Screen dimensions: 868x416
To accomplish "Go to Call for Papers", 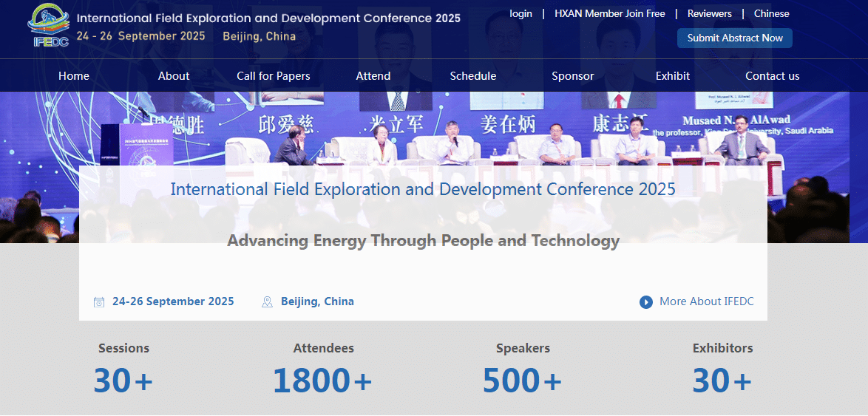I will (x=274, y=76).
